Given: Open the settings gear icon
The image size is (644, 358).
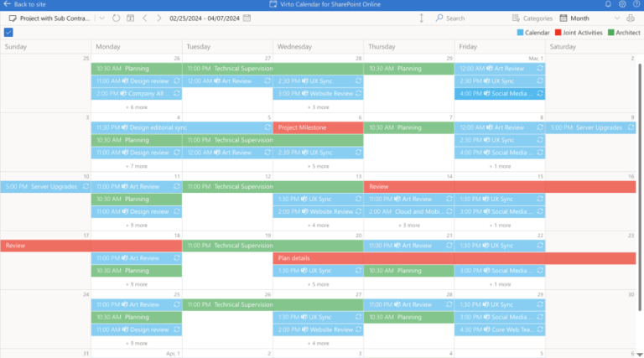Looking at the screenshot, I should (622, 4).
